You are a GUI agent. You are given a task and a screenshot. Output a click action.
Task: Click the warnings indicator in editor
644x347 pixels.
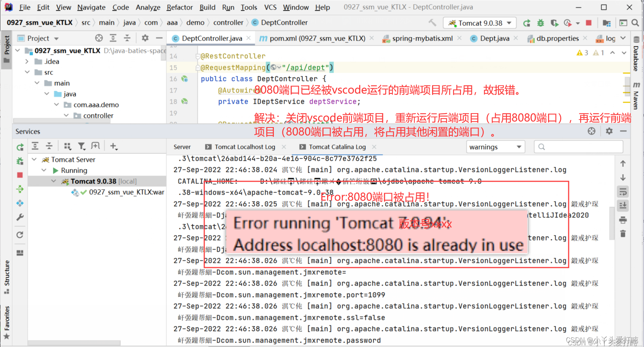582,53
